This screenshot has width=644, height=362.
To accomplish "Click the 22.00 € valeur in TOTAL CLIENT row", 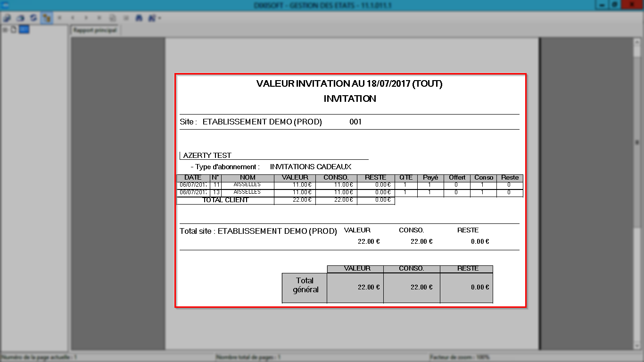I will click(302, 200).
